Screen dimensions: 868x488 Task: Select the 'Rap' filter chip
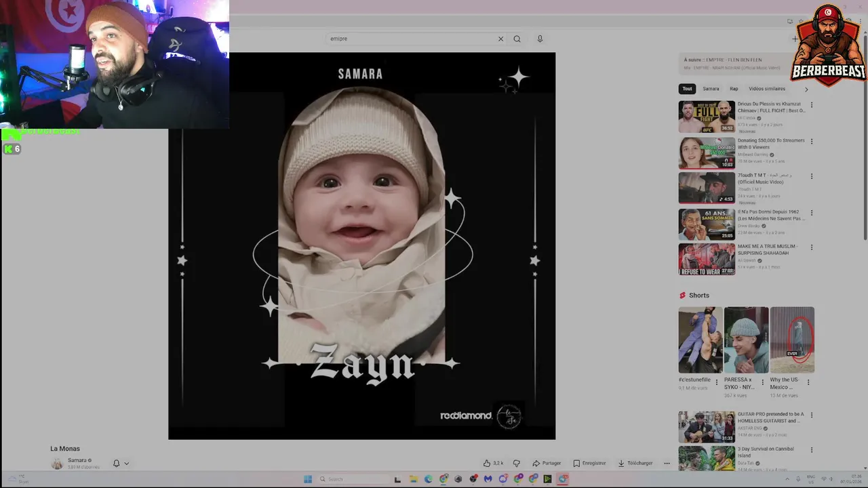[x=734, y=89]
